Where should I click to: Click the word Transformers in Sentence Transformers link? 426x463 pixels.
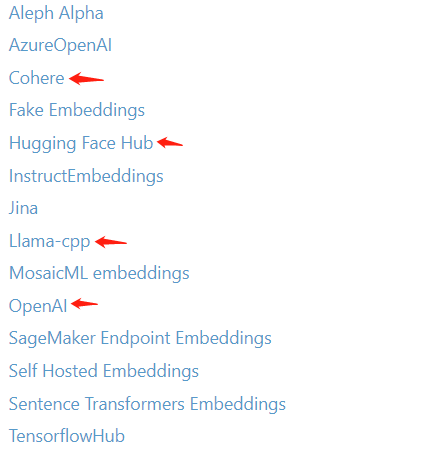click(135, 404)
